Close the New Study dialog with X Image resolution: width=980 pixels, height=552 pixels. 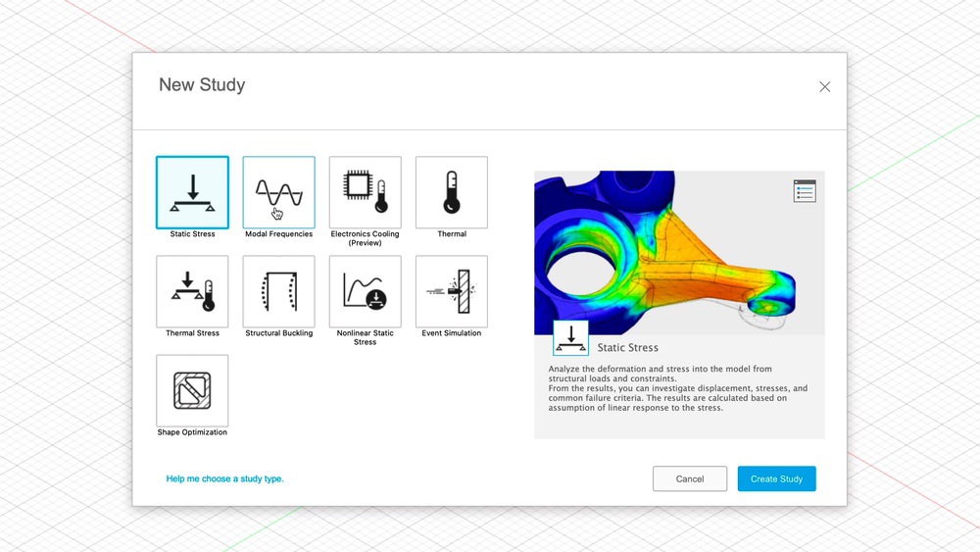825,87
